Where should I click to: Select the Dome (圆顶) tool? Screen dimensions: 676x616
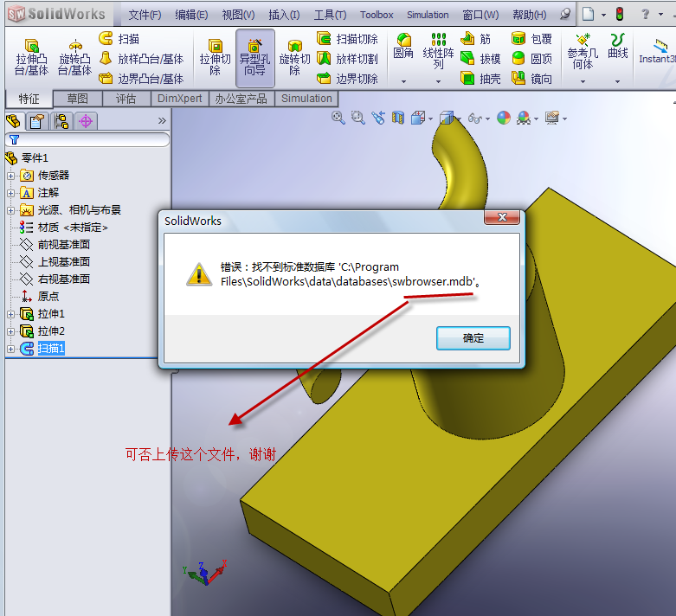click(x=531, y=59)
